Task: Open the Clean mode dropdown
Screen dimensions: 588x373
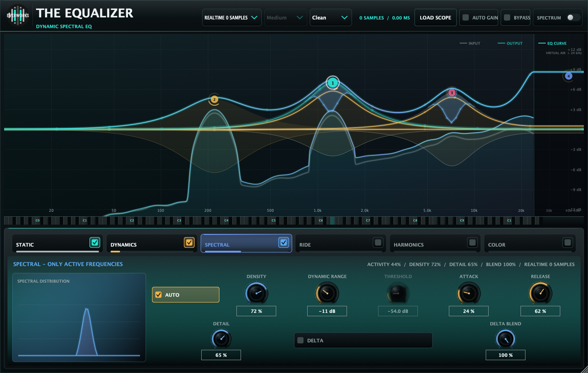Action: coord(330,17)
